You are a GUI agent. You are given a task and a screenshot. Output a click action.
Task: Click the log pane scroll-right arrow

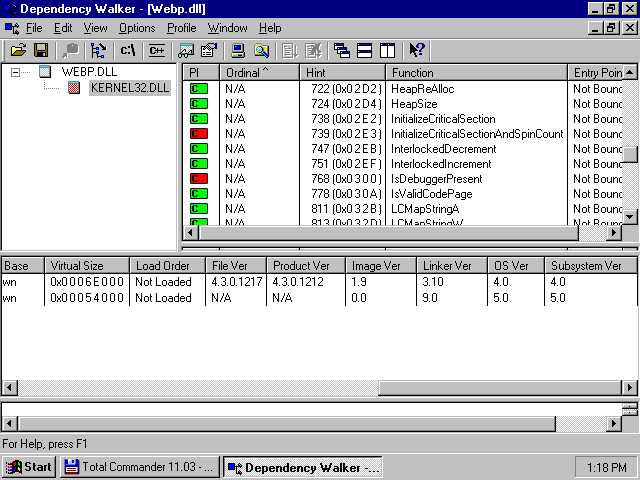pos(613,424)
